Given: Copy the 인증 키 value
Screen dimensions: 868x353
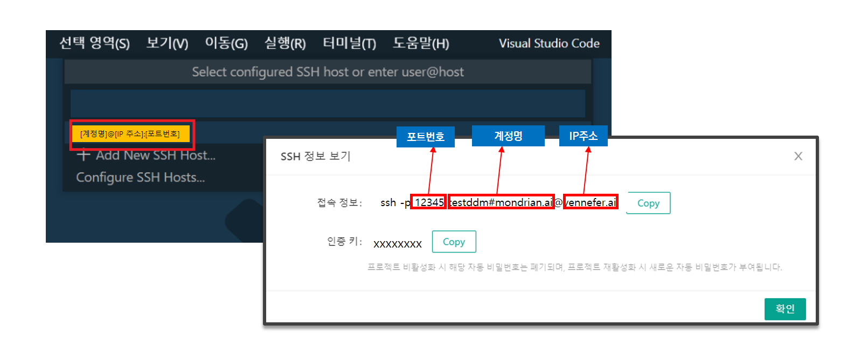Looking at the screenshot, I should [454, 242].
